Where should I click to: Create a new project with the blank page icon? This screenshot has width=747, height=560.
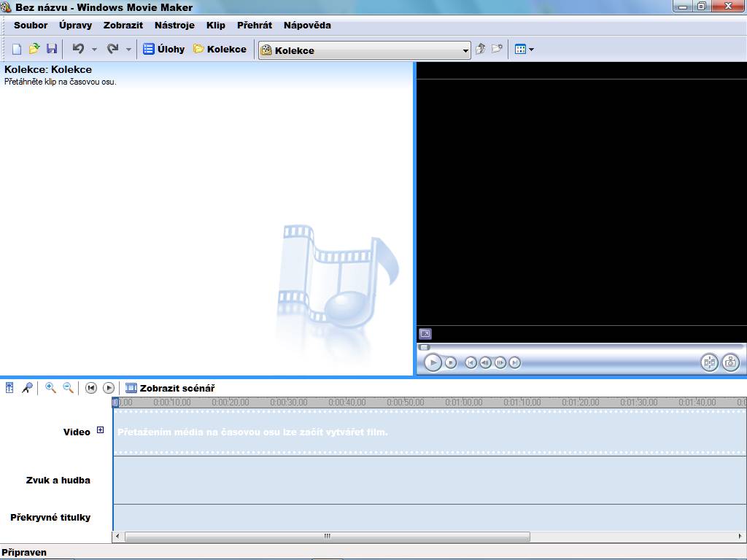17,49
